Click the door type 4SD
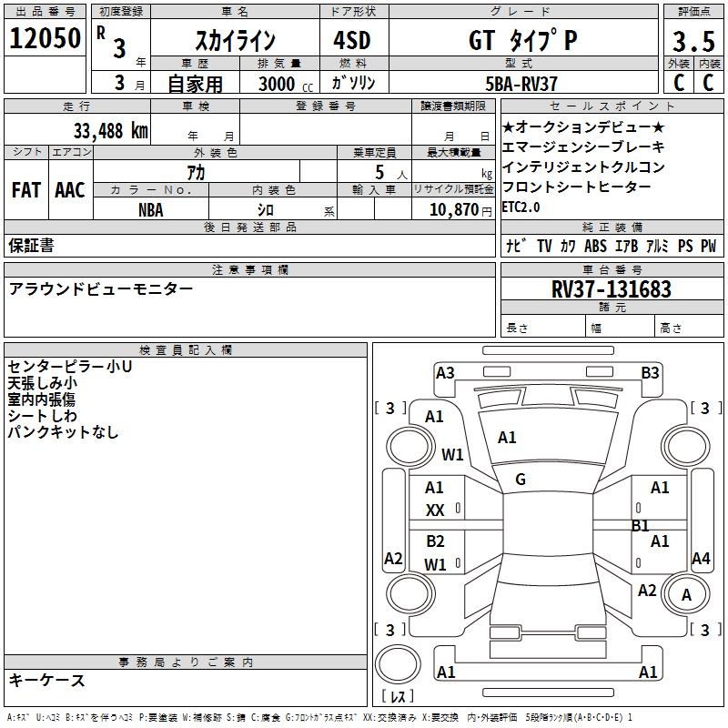Viewport: 728px width, 728px height. point(352,40)
